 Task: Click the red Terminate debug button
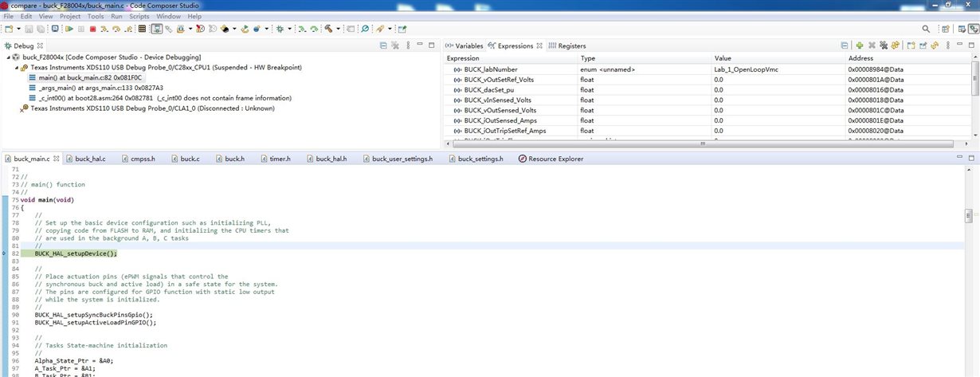point(92,29)
